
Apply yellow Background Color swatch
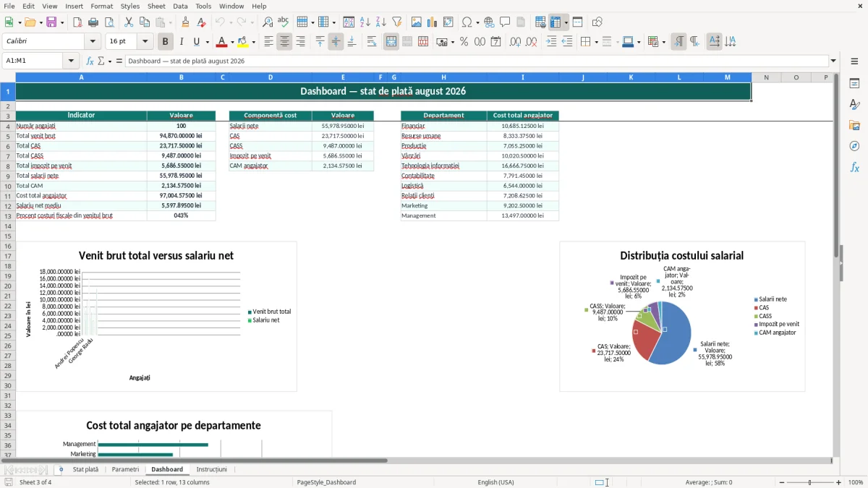point(243,42)
